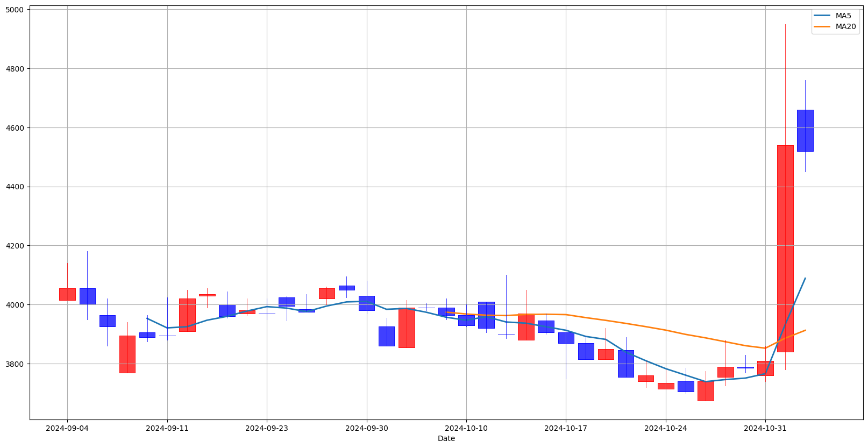Select the first red candle on 2024-09-04

click(67, 294)
